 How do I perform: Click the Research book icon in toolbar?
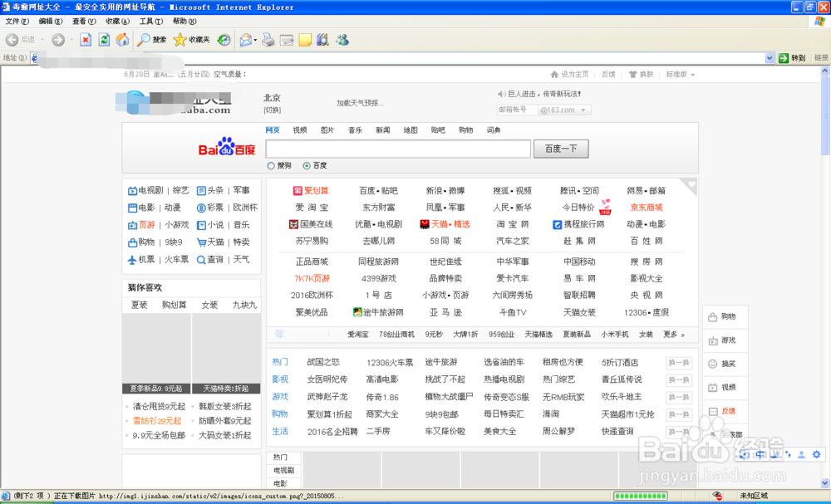pos(322,40)
